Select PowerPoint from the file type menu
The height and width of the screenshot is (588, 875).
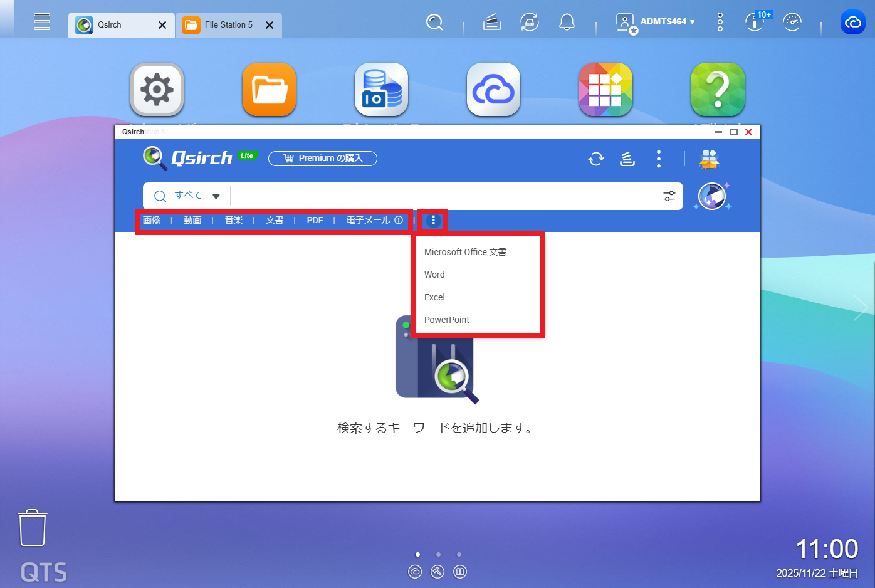[447, 320]
